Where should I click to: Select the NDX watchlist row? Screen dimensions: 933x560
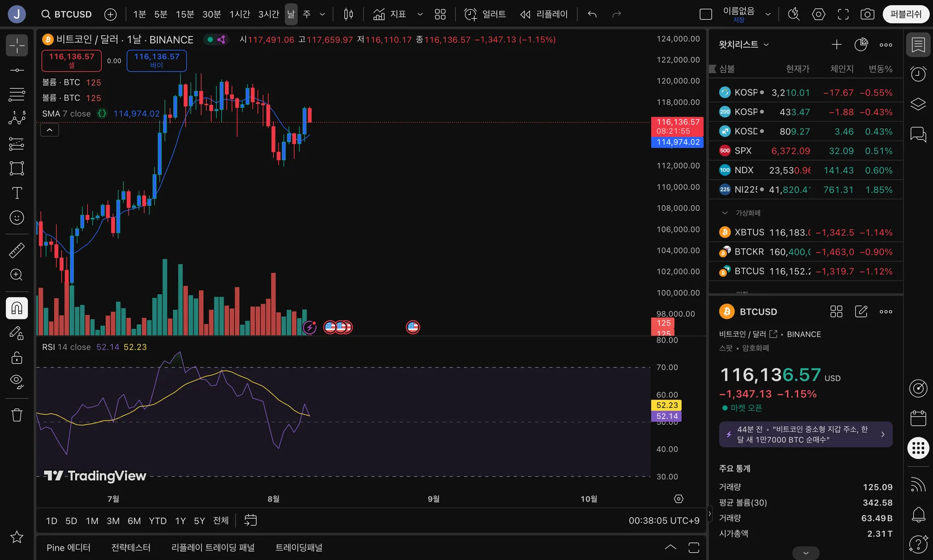[x=806, y=170]
